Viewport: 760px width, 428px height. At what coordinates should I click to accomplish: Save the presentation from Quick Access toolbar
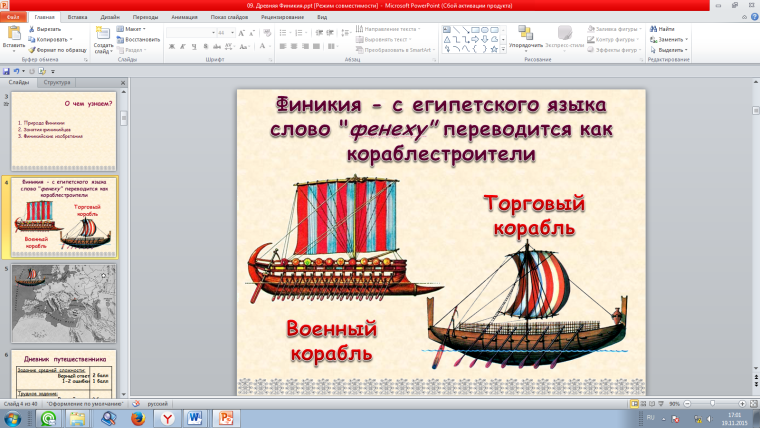7,71
